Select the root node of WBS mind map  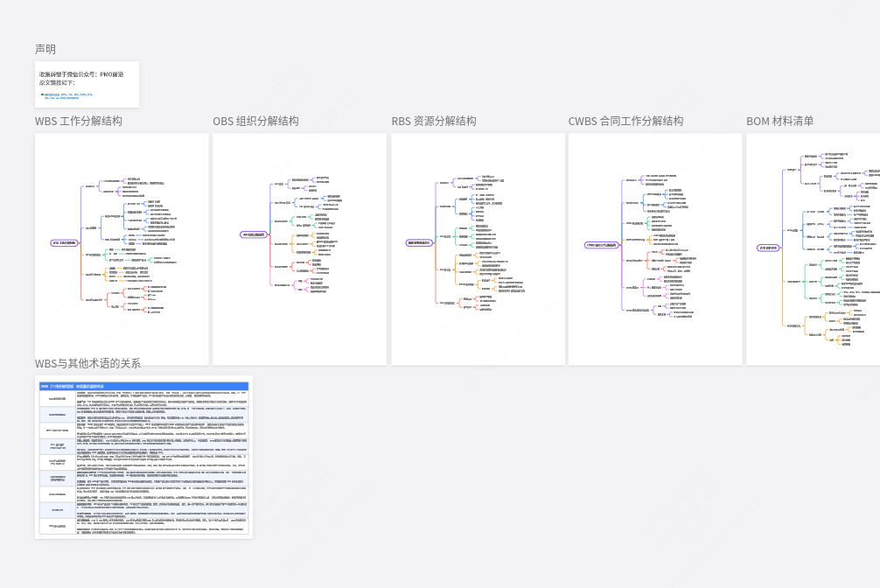tap(65, 242)
